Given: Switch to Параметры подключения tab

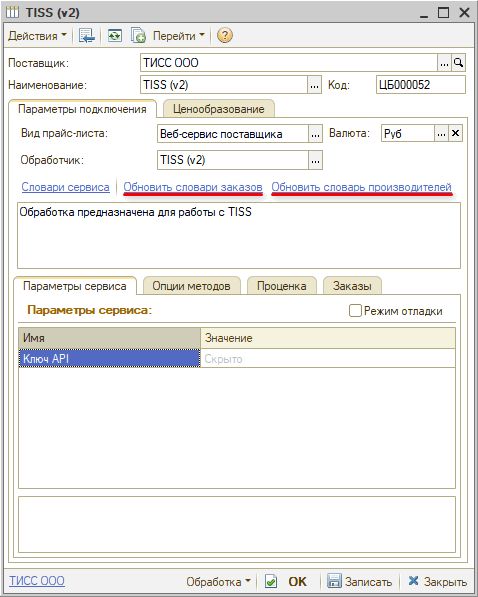Looking at the screenshot, I should pos(82,109).
